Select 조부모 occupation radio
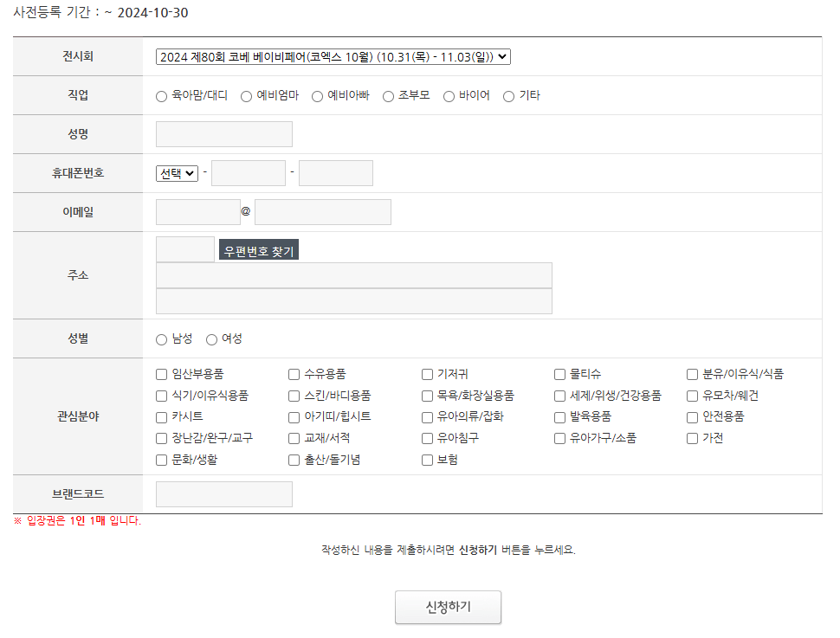This screenshot has width=840, height=638. pos(388,96)
